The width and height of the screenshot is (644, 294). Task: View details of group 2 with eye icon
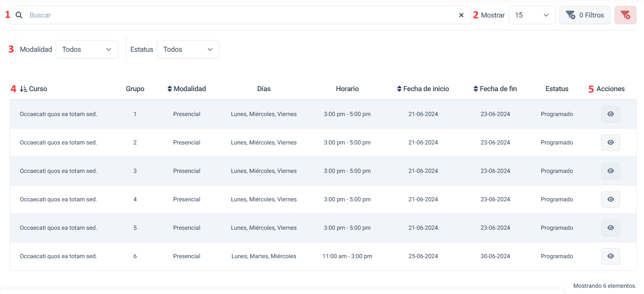tap(610, 143)
